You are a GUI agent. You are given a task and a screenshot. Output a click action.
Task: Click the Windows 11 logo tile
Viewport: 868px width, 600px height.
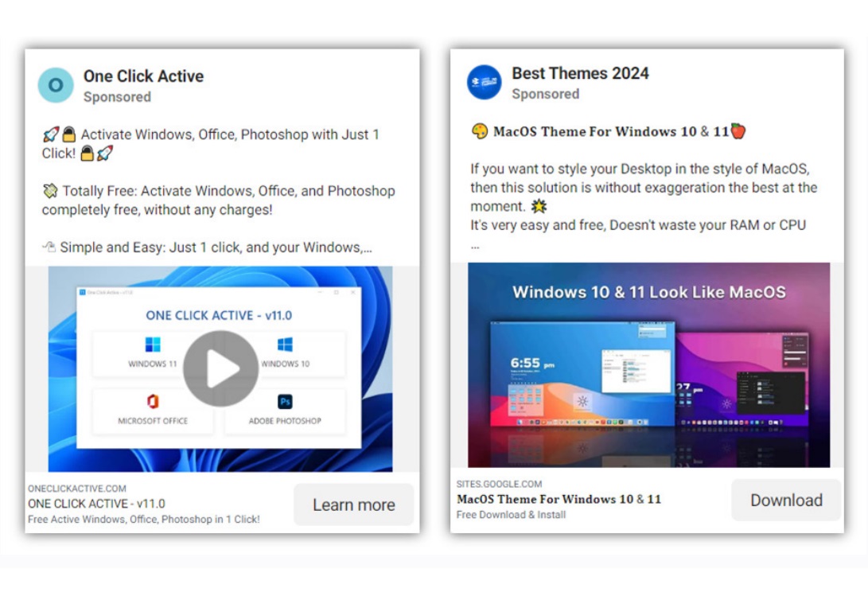click(153, 352)
